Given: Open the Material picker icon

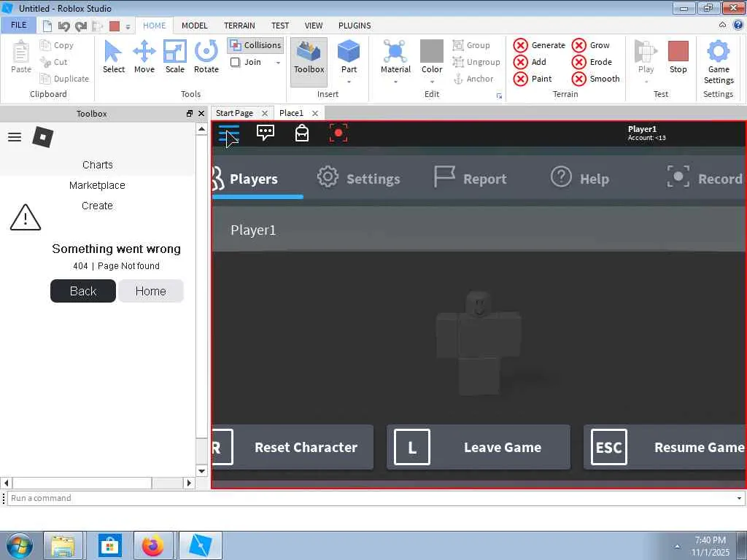Looking at the screenshot, I should (x=395, y=52).
